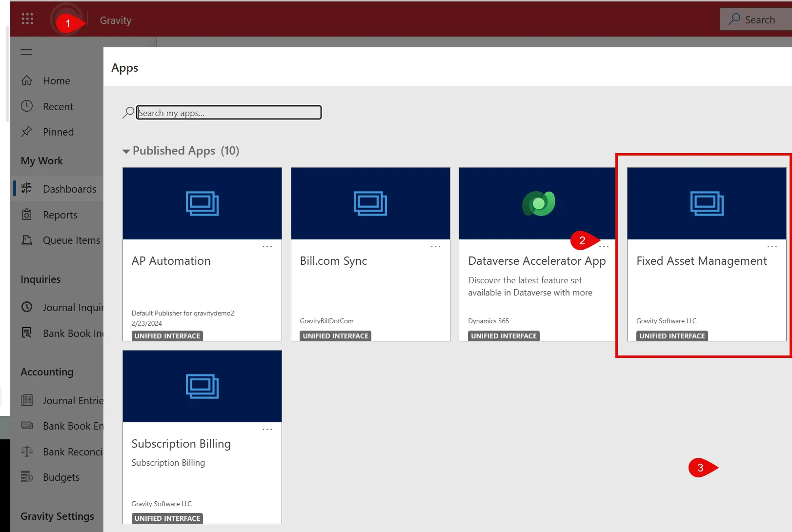Click Unified Interface badge on Fixed Asset Management
This screenshot has height=532, width=792.
point(672,336)
